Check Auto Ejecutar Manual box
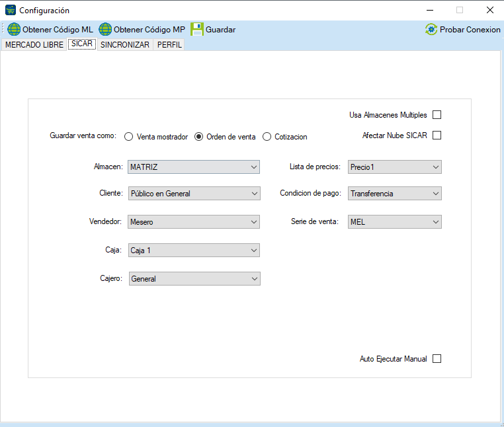 [437, 358]
